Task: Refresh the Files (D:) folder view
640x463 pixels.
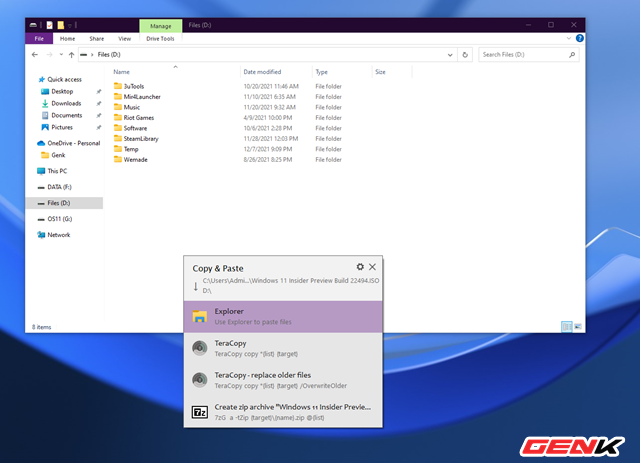Action: click(465, 55)
